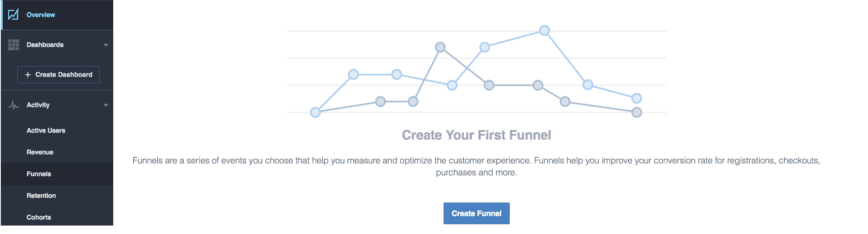Collapse the Dashboards section arrow

click(106, 45)
